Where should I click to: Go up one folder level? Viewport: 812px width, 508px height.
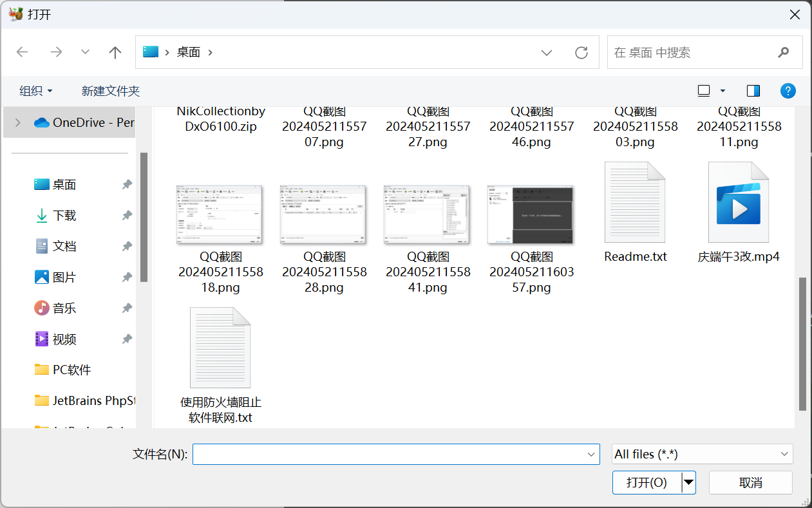pyautogui.click(x=115, y=52)
